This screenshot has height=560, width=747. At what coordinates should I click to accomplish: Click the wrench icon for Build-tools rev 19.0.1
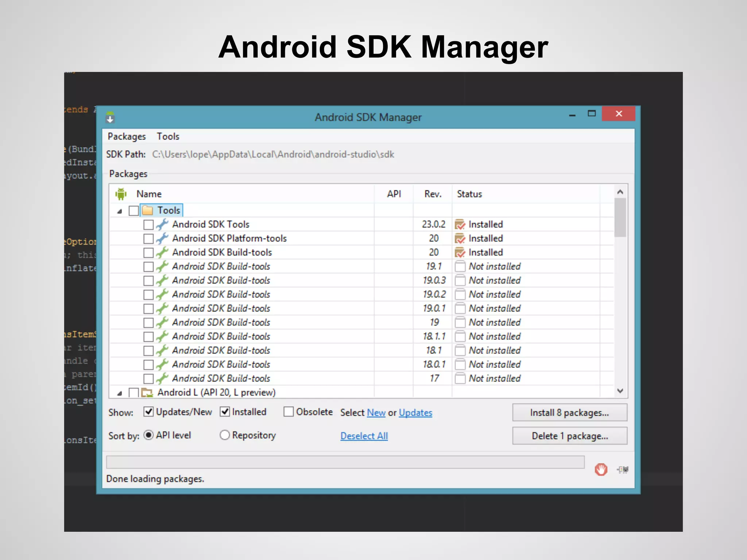[162, 308]
